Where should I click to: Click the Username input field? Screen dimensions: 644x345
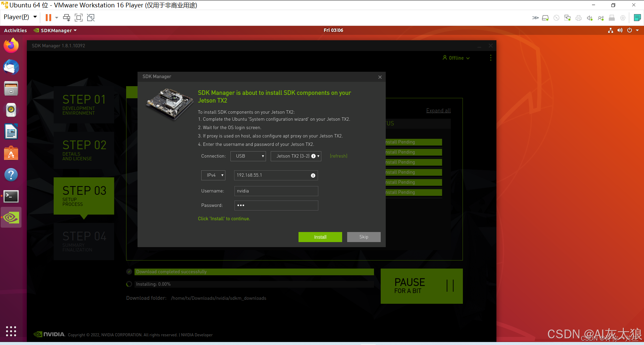tap(276, 191)
